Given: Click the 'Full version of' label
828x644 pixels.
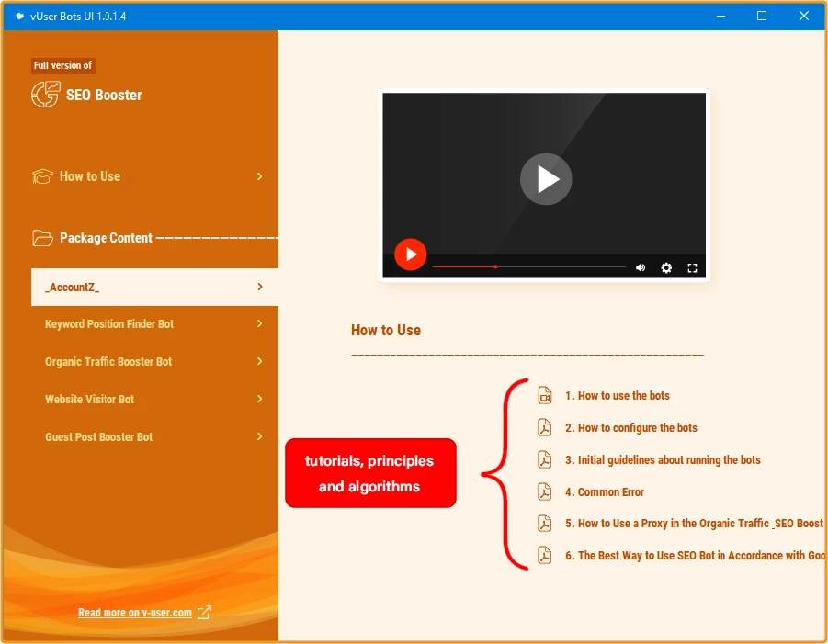Looking at the screenshot, I should [62, 65].
